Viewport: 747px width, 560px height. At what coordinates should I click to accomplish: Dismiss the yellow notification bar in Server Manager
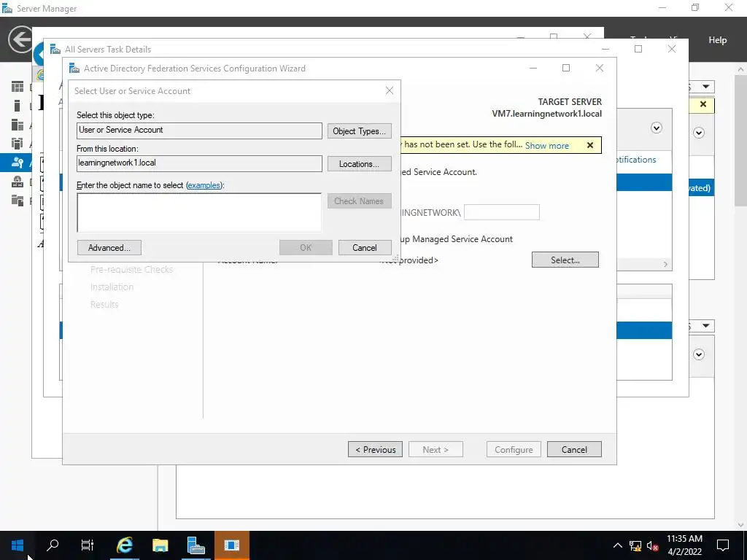703,104
